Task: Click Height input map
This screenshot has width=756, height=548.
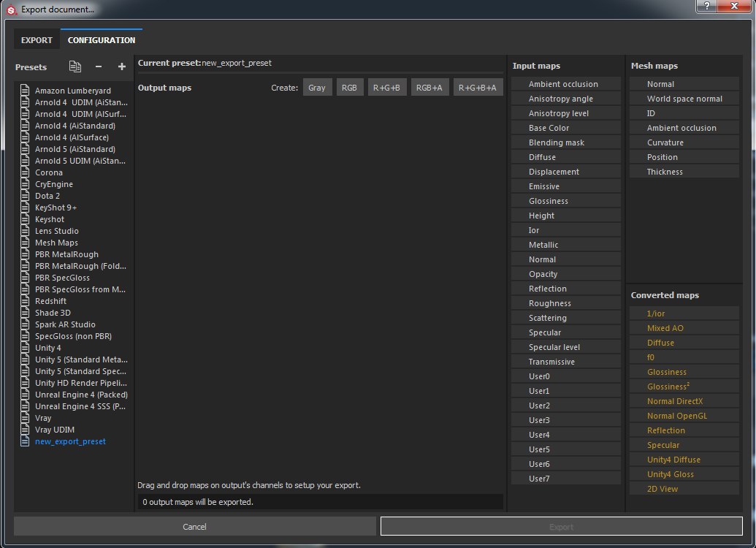Action: [566, 215]
